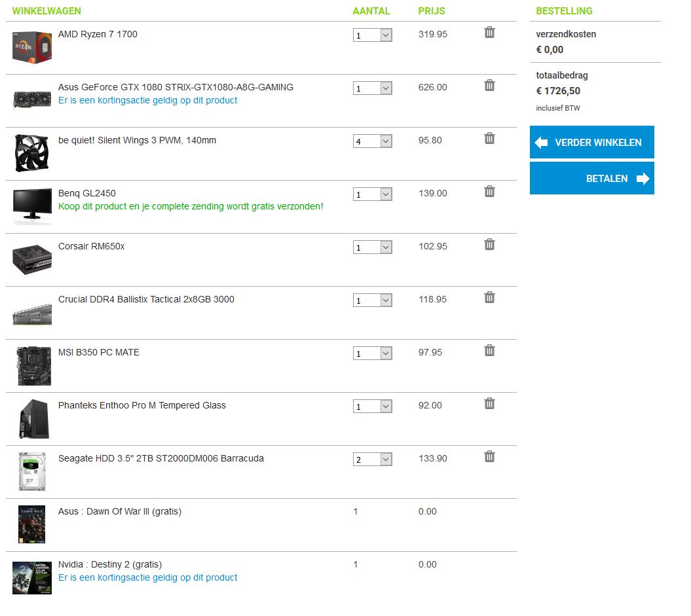Open kortingsactie link under Nvidia Destiny 2

[147, 577]
